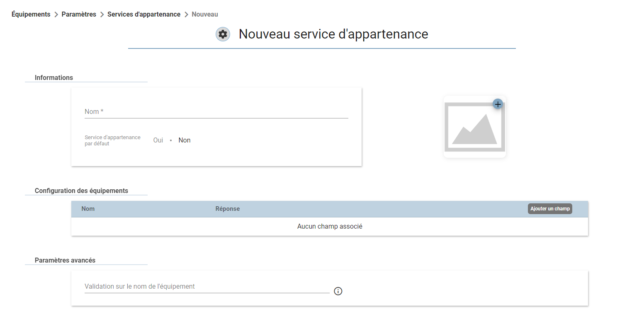Click the chevron before Nouveau in the breadcrumb

(186, 14)
